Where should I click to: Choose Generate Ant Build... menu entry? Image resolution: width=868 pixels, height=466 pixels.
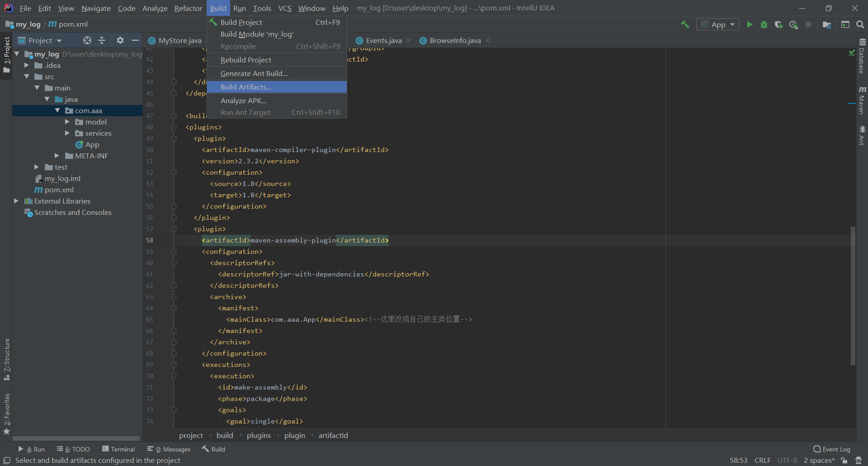(x=277, y=73)
